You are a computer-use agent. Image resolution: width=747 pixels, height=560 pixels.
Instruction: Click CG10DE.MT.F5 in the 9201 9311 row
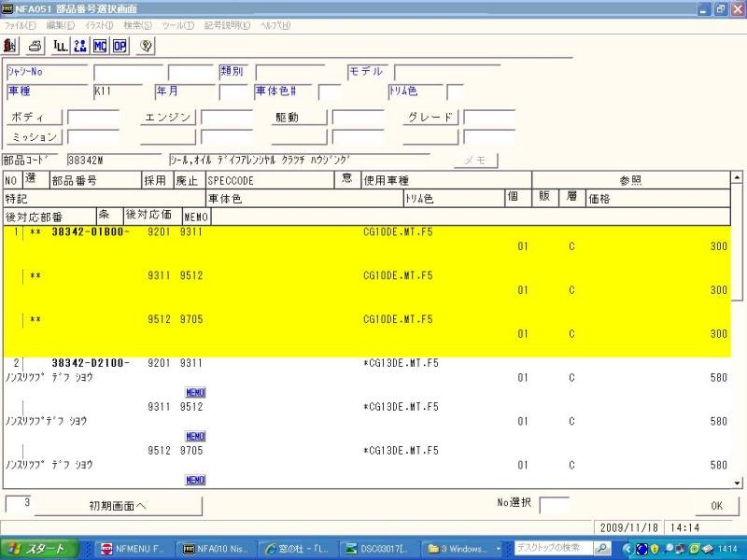(398, 231)
